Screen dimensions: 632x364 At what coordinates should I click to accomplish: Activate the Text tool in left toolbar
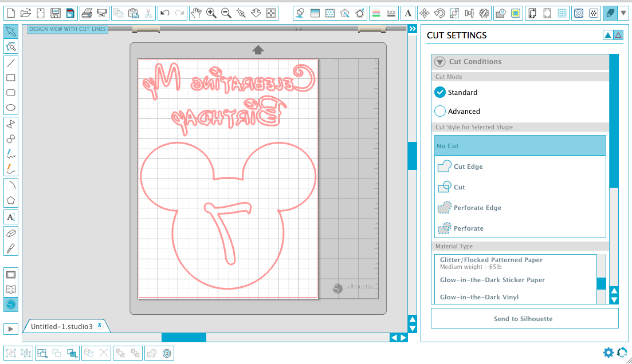click(11, 217)
